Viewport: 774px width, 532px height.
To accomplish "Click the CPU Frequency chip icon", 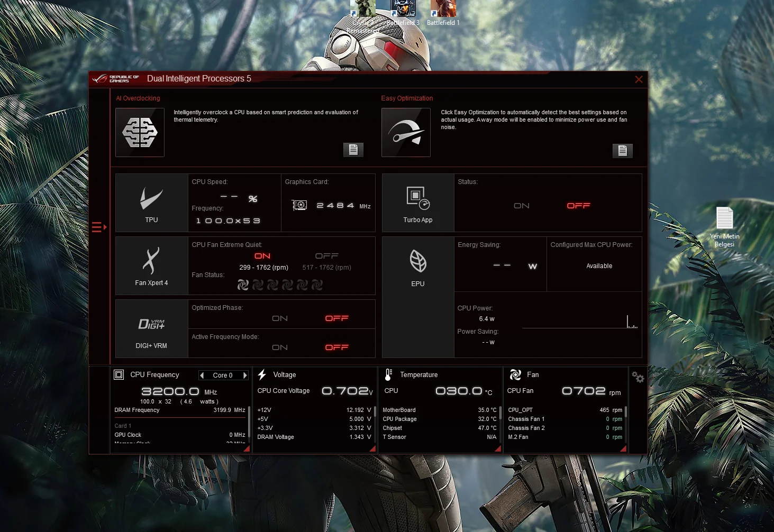I will pos(119,375).
